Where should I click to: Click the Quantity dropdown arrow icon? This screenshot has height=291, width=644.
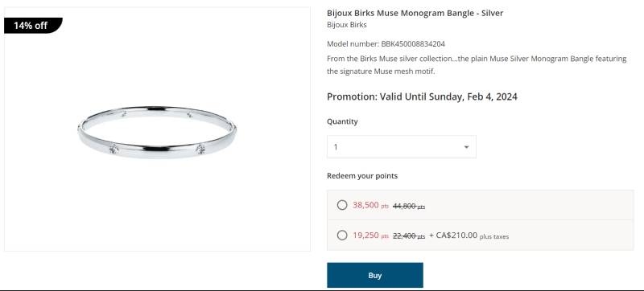pyautogui.click(x=466, y=147)
